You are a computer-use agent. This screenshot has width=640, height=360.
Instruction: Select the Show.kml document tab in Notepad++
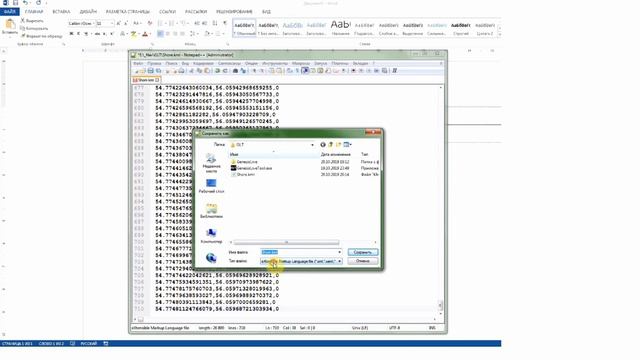(146, 80)
